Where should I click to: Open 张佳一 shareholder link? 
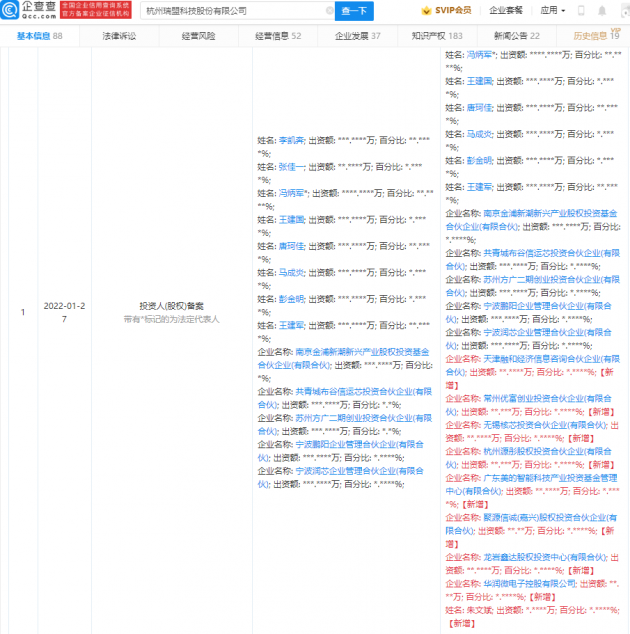(291, 167)
